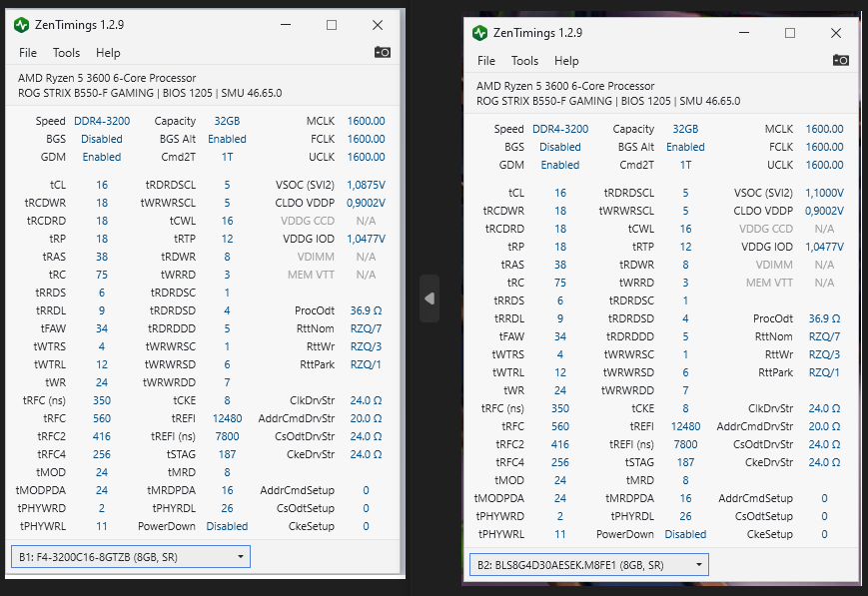868x596 pixels.
Task: Click MCLK 1600.00 value in left window
Action: pyautogui.click(x=366, y=121)
